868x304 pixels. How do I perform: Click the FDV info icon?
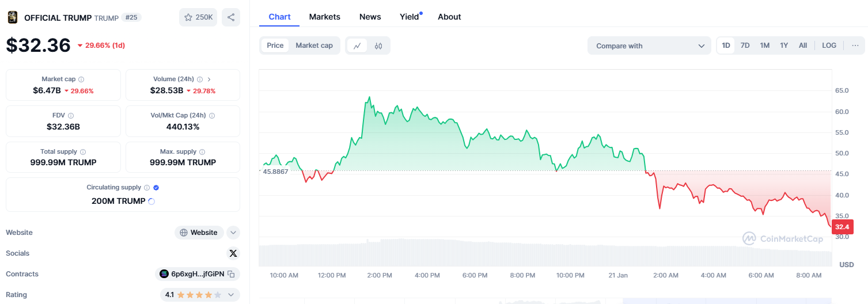click(71, 116)
